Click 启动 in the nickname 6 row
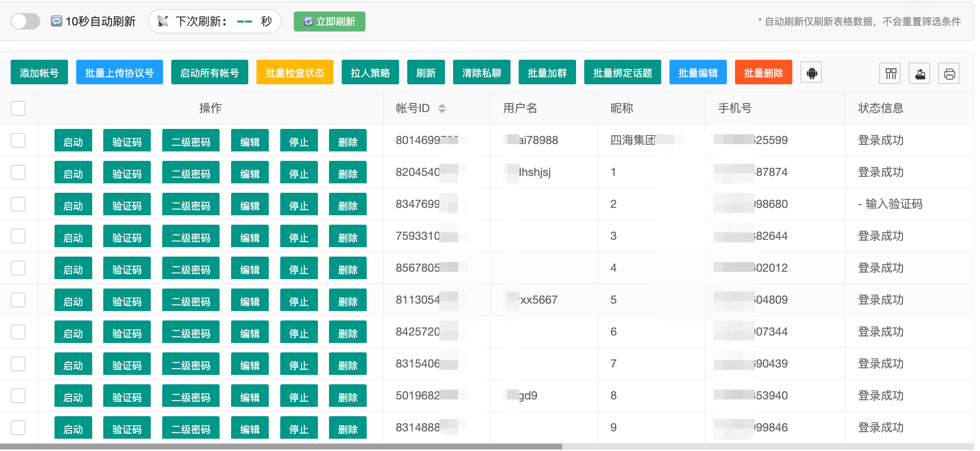This screenshot has width=980, height=451. pos(73,332)
